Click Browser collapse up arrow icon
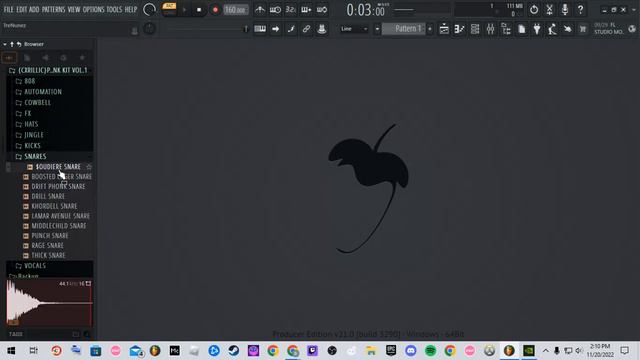The image size is (640, 360). pyautogui.click(x=12, y=44)
